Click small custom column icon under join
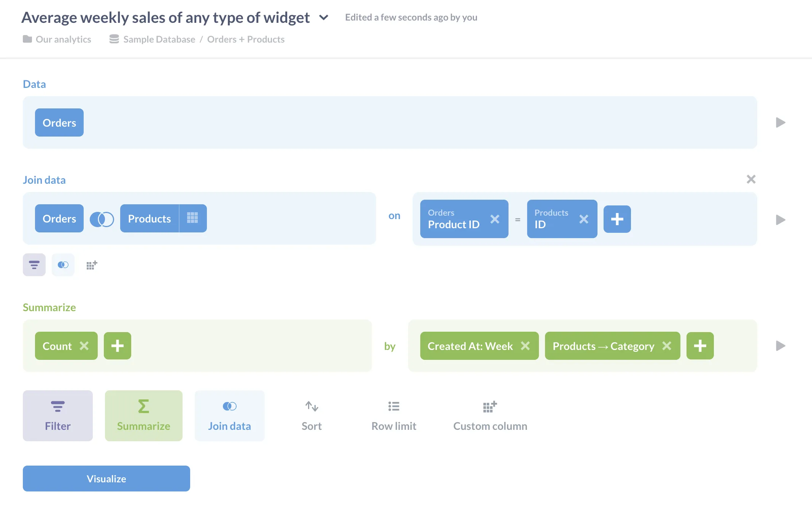This screenshot has height=512, width=812. tap(92, 265)
